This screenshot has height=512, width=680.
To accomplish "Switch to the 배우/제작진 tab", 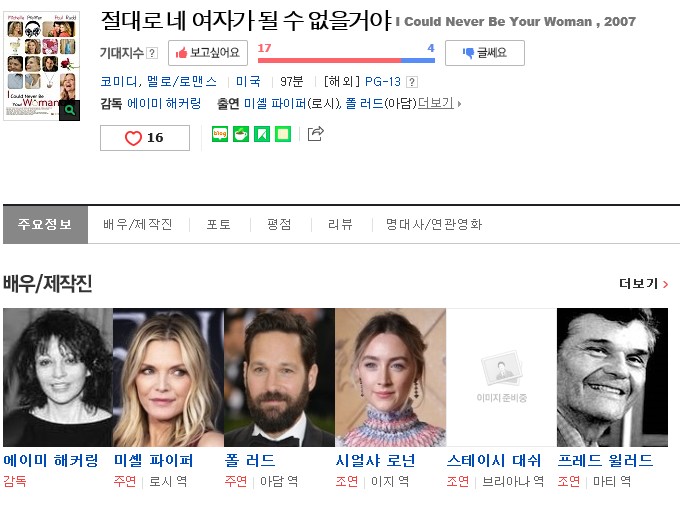I will (x=138, y=225).
